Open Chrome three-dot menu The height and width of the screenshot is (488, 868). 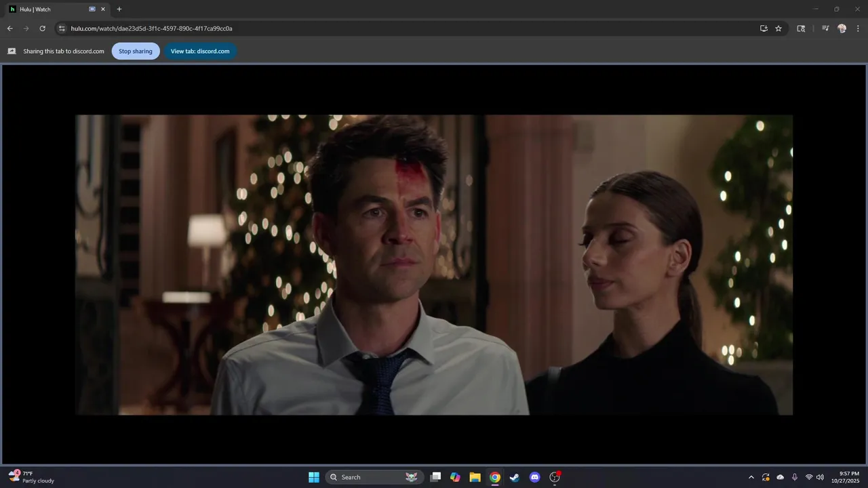tap(858, 28)
